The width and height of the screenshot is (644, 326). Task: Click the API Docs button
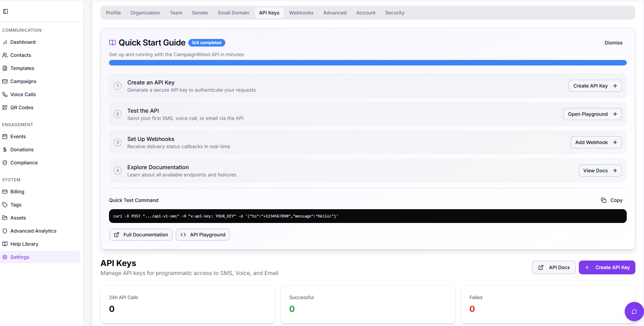554,267
